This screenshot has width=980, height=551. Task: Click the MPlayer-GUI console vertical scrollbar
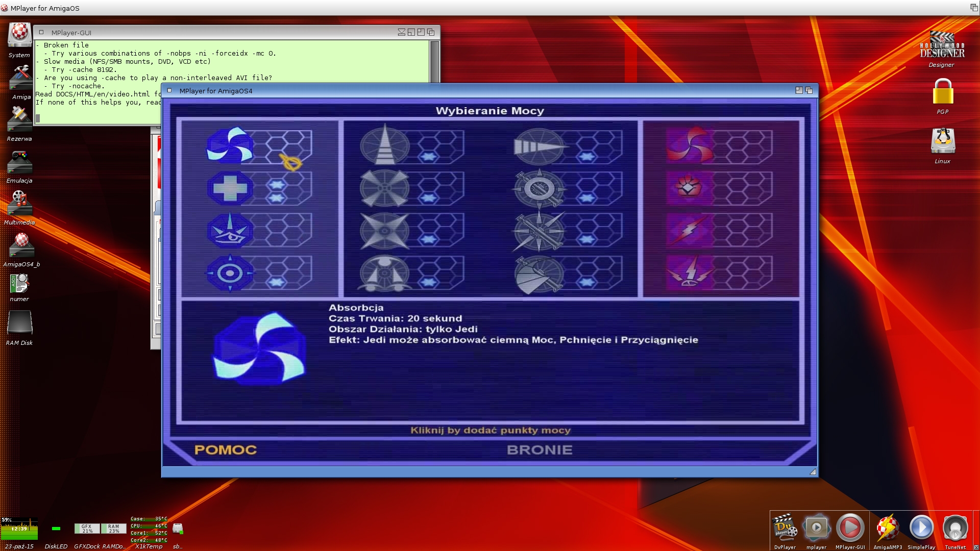435,61
